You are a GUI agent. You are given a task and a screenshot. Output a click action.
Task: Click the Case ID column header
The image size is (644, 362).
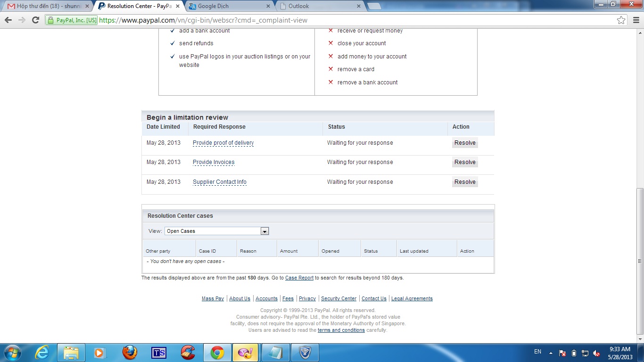click(216, 248)
